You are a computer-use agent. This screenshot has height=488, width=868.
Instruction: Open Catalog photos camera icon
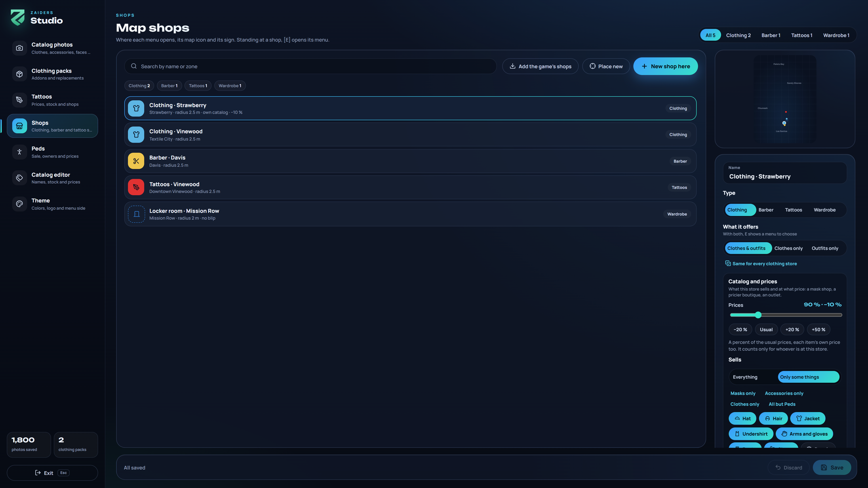19,48
